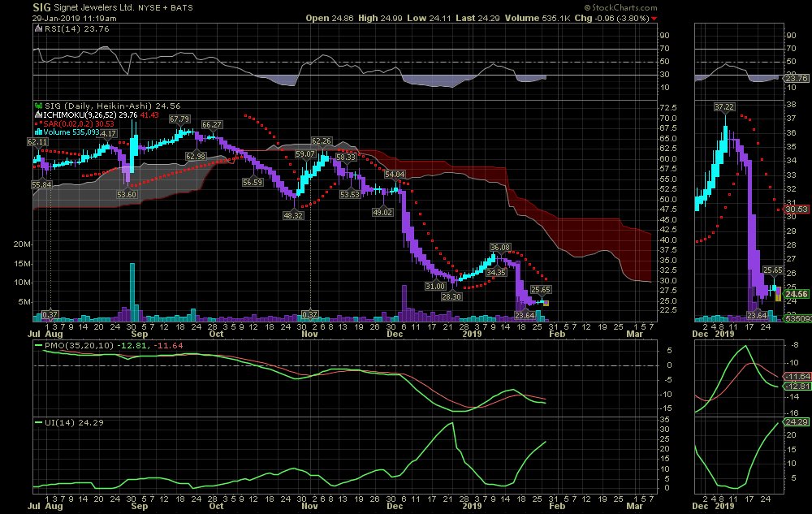Click the 24.29 UI value tag on right axis
Viewport: 812px width, 514px height.
point(797,422)
